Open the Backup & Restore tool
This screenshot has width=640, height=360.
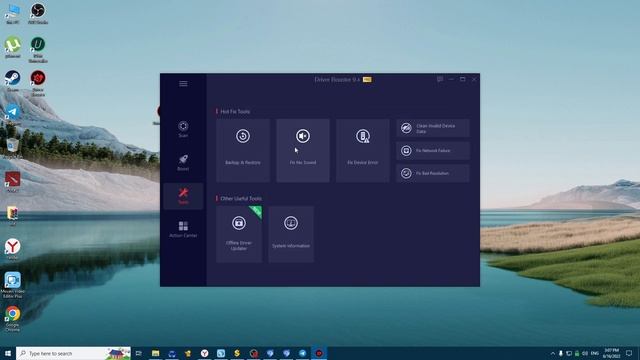click(243, 150)
